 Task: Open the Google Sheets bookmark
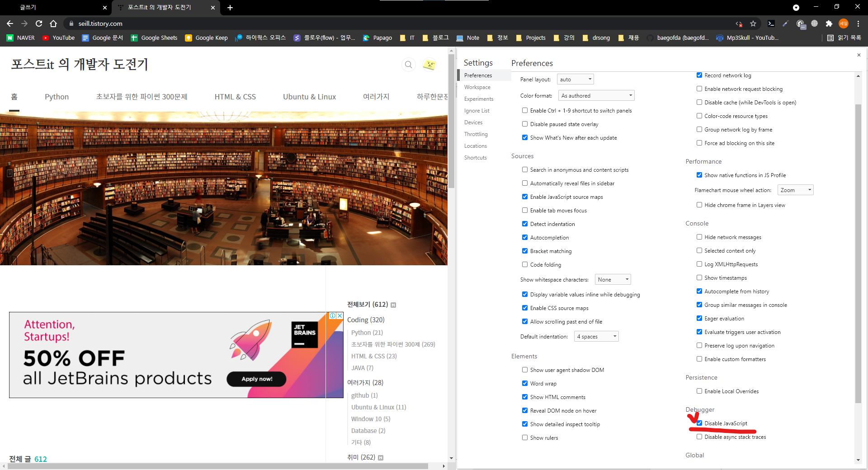[154, 38]
